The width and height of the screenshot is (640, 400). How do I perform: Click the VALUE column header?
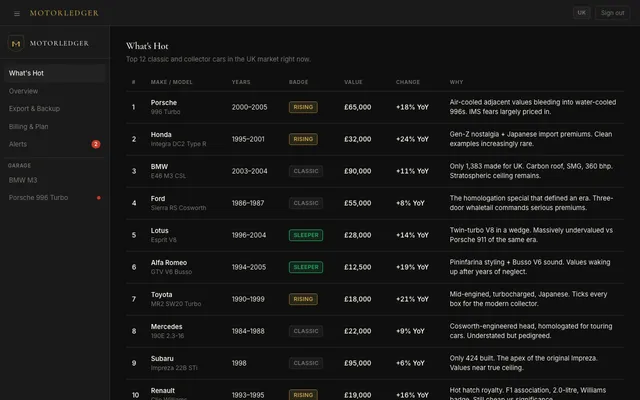(x=353, y=82)
